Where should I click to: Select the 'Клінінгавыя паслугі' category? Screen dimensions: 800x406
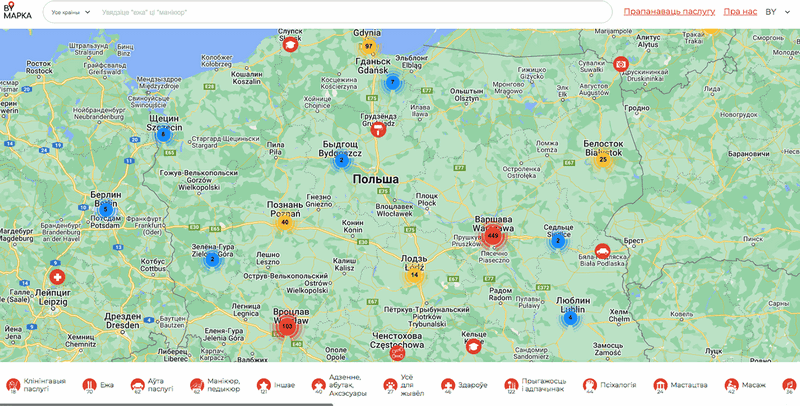pos(14,385)
